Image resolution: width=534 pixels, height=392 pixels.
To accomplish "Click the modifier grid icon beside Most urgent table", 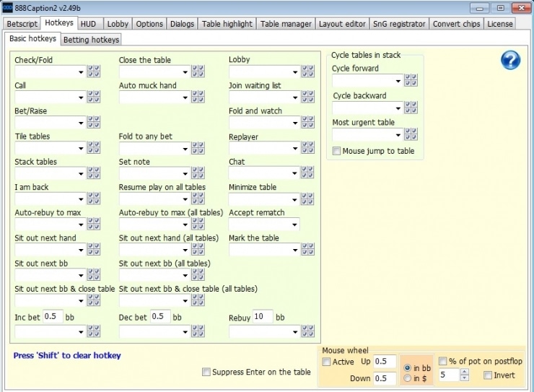I will (411, 134).
